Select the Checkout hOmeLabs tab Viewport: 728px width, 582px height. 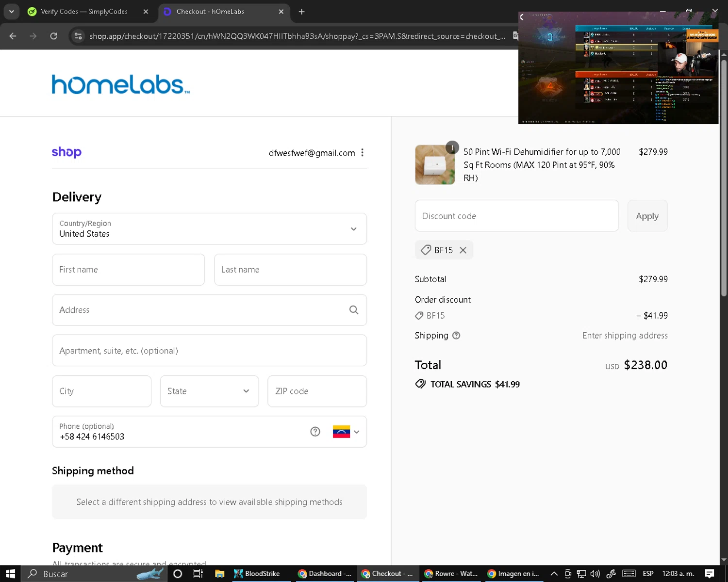pos(224,12)
